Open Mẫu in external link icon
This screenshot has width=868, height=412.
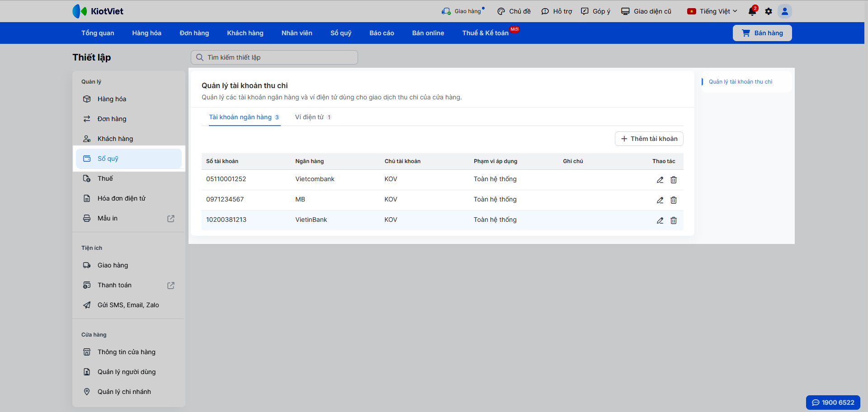(171, 219)
